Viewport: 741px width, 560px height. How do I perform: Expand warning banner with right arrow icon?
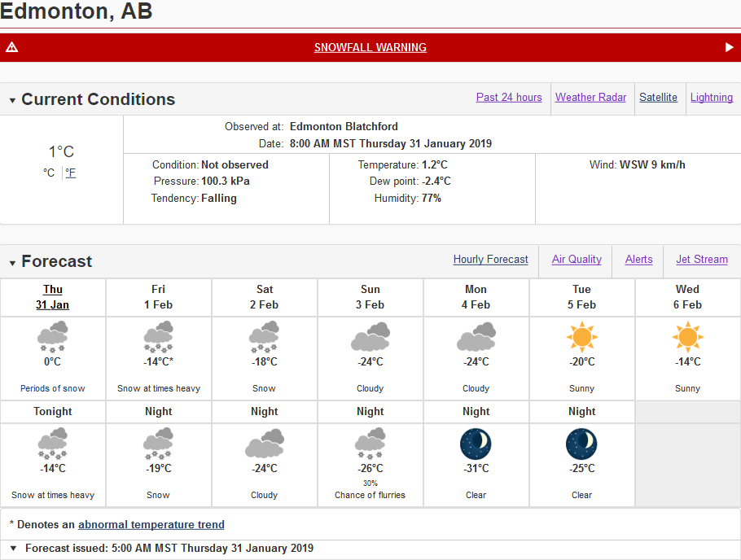pyautogui.click(x=729, y=47)
